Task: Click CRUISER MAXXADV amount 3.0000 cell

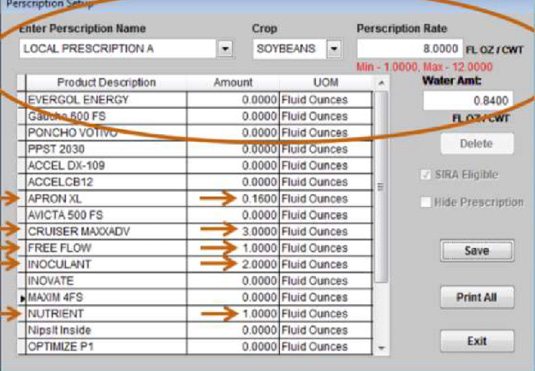Action: click(233, 231)
